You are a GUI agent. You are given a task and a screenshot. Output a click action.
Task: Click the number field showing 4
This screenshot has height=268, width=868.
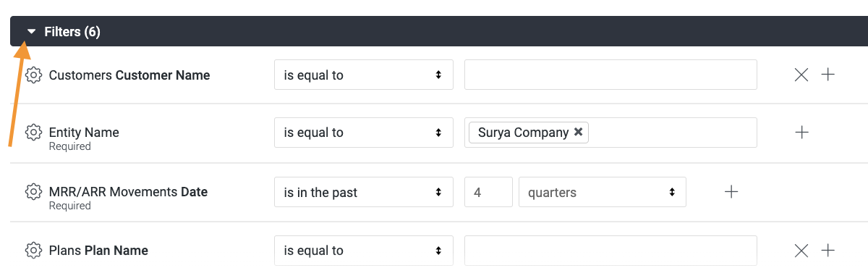click(488, 192)
